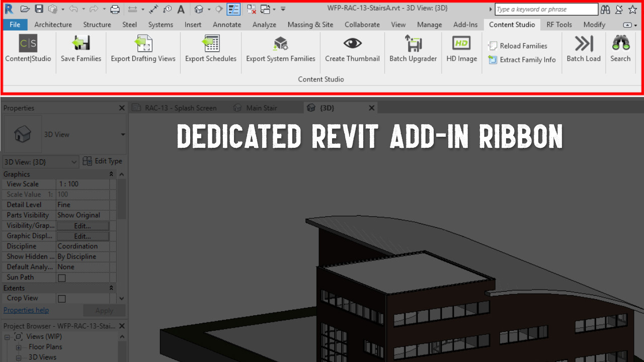Enable the Sun Path checkbox
Screen dimensions: 644x362
62,278
